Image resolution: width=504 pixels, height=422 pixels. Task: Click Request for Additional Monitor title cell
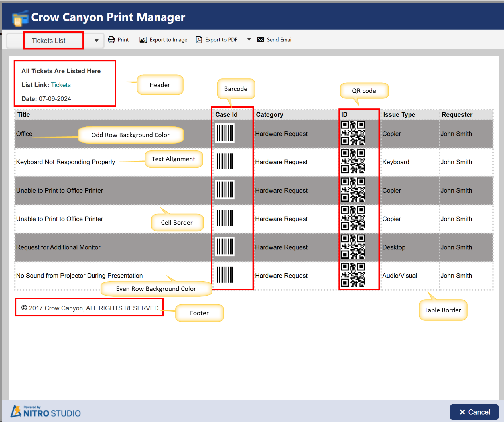(58, 247)
